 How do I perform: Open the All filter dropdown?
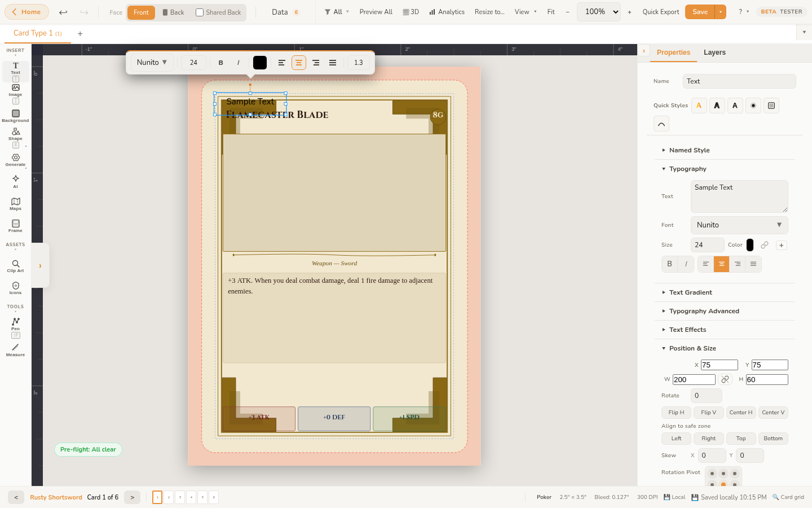click(x=337, y=12)
